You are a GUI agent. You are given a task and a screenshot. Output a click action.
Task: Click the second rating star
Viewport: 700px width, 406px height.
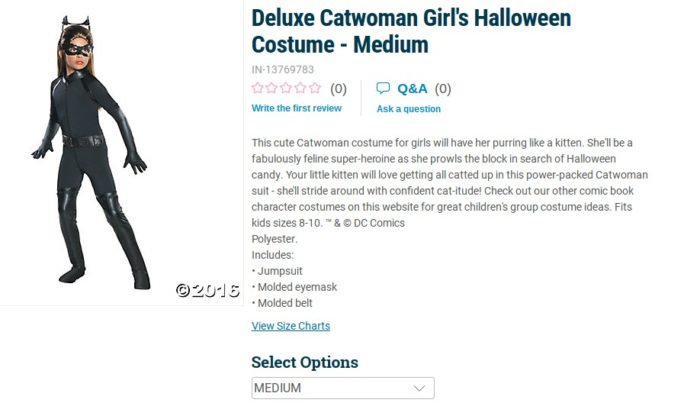point(272,89)
